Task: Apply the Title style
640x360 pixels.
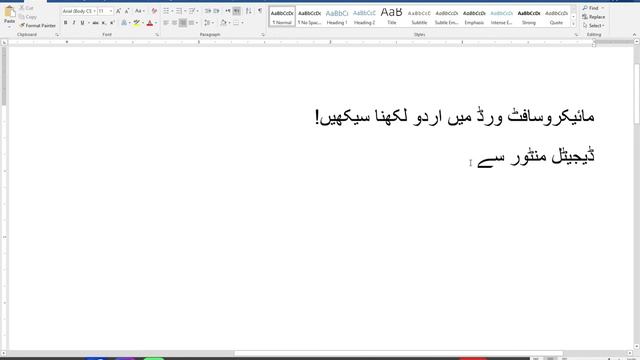Action: pos(391,17)
